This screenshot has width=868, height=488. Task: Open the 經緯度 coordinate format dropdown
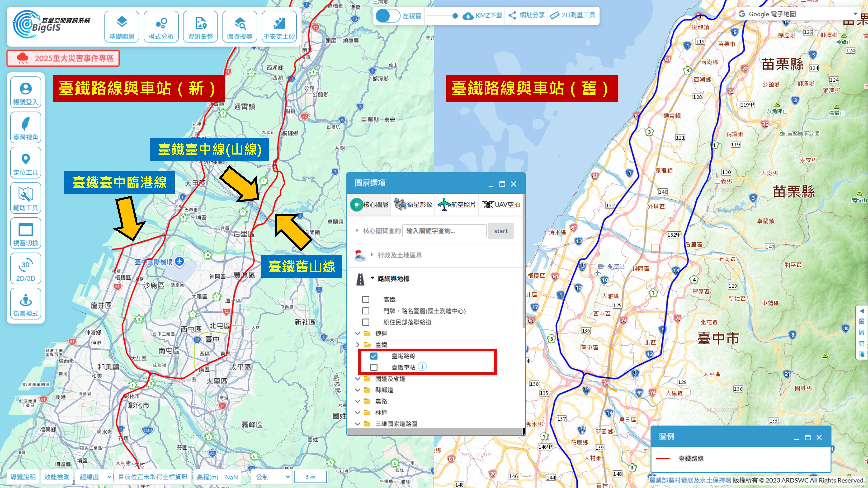click(95, 477)
